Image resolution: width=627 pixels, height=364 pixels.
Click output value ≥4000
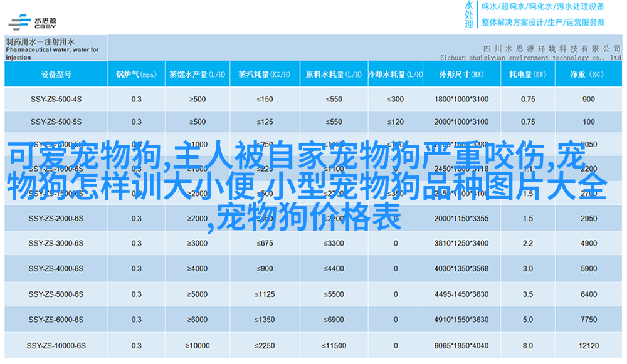[x=198, y=269]
